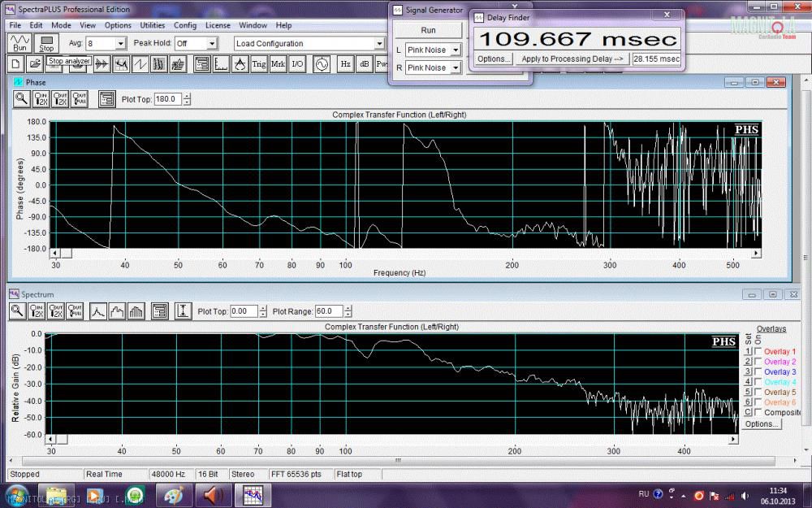
Task: Click the dB level utility button
Action: click(365, 64)
